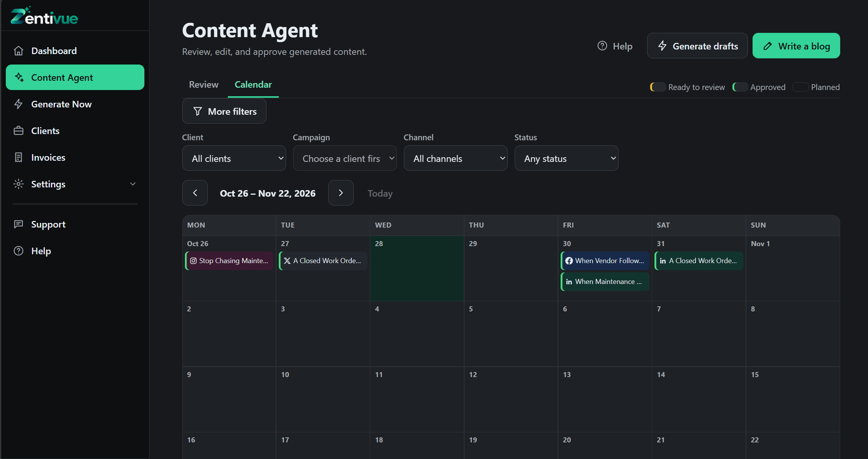Click LinkedIn icon on When Maintenance post
Image resolution: width=868 pixels, height=459 pixels.
569,282
